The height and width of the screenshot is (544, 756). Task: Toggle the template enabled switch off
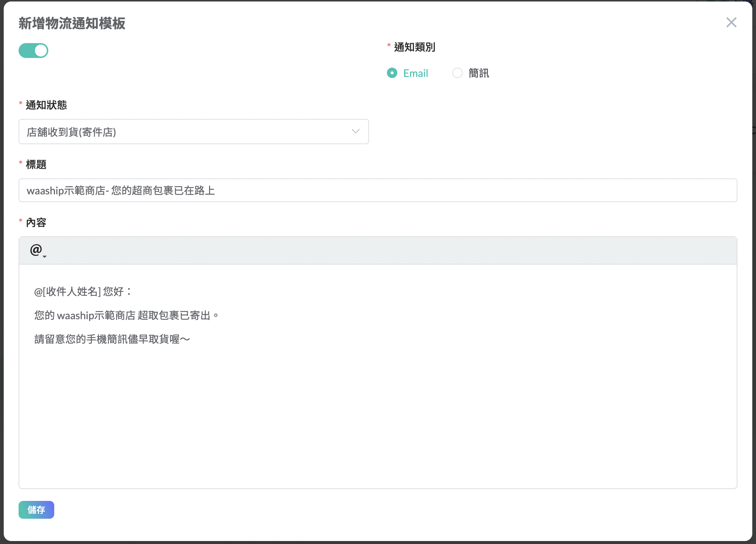[x=33, y=51]
